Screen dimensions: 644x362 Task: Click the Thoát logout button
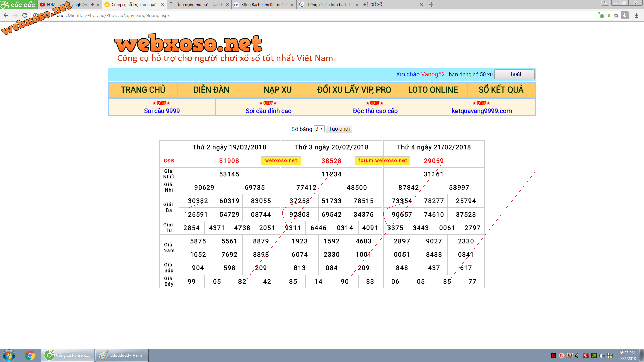[x=514, y=74]
